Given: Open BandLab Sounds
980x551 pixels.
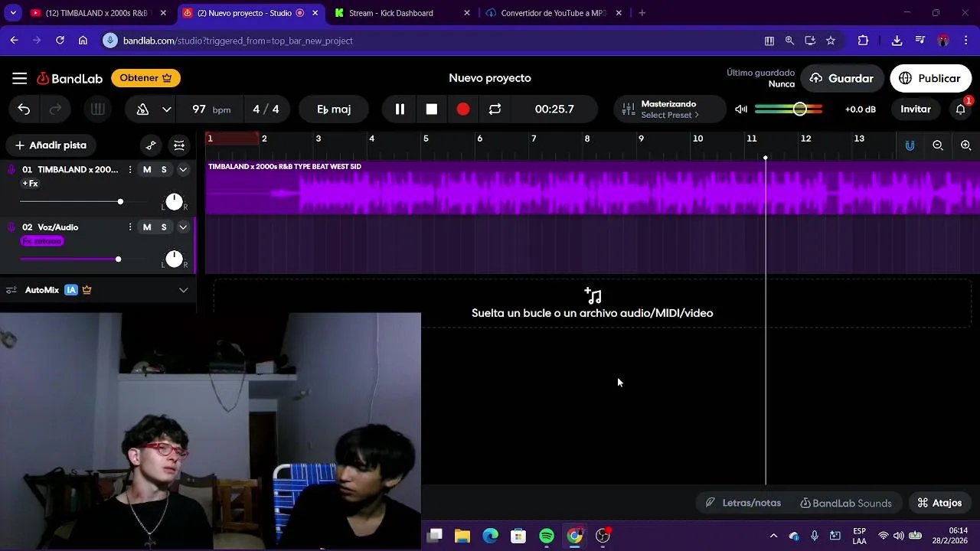Looking at the screenshot, I should tap(846, 503).
